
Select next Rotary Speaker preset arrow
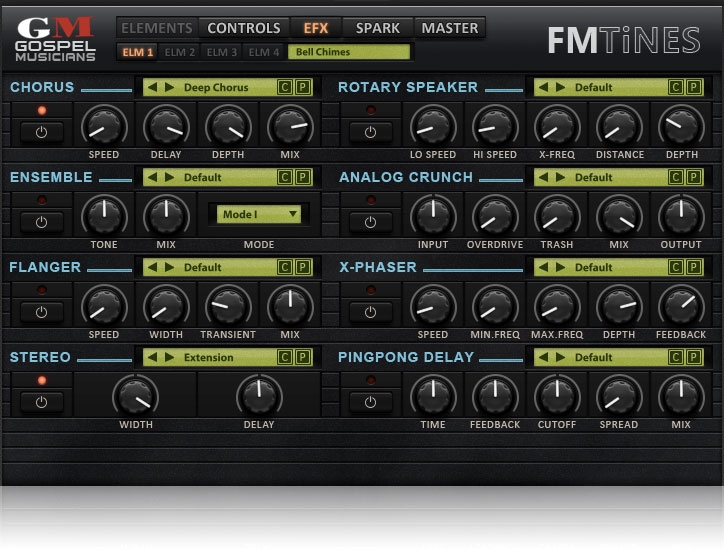pos(561,87)
